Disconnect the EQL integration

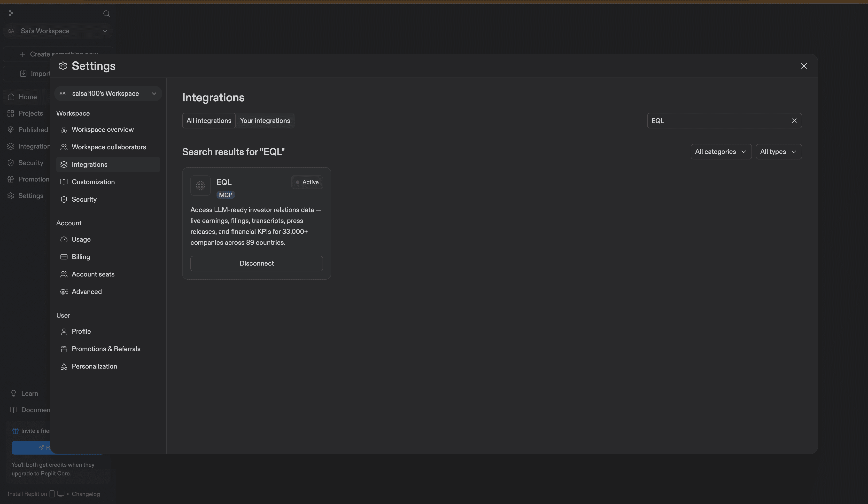[257, 263]
